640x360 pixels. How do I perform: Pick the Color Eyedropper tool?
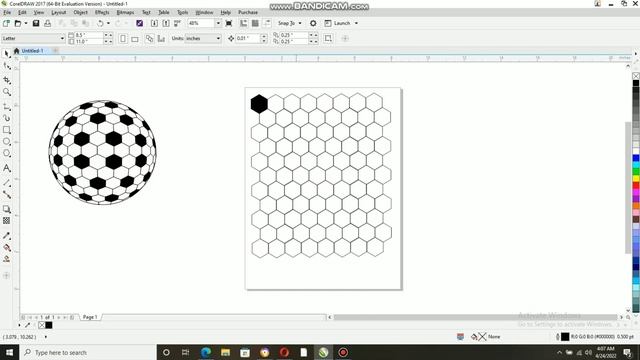coord(7,236)
